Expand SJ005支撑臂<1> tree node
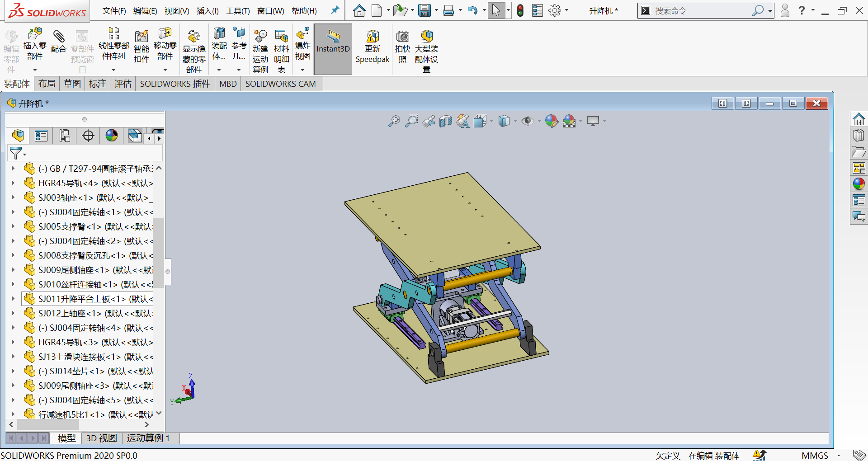 pos(13,226)
